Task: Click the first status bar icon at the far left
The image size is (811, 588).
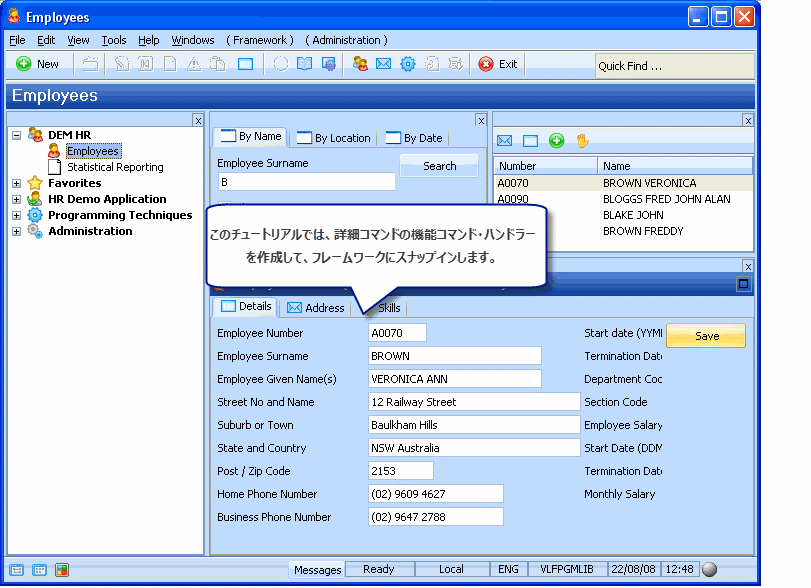Action: pyautogui.click(x=17, y=570)
